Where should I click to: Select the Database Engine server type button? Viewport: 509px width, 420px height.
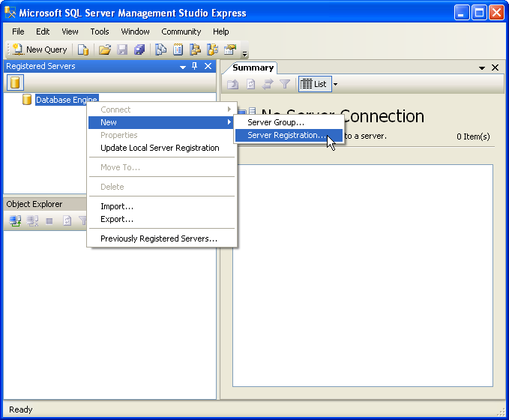[x=15, y=82]
